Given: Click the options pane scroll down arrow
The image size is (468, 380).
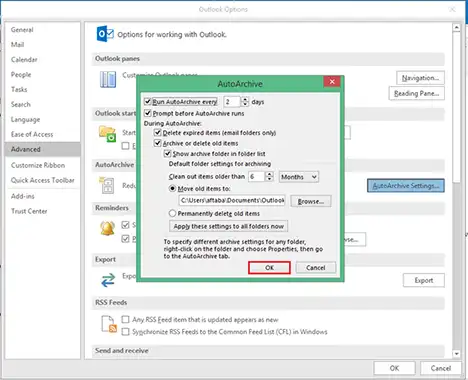Looking at the screenshot, I should (x=457, y=354).
